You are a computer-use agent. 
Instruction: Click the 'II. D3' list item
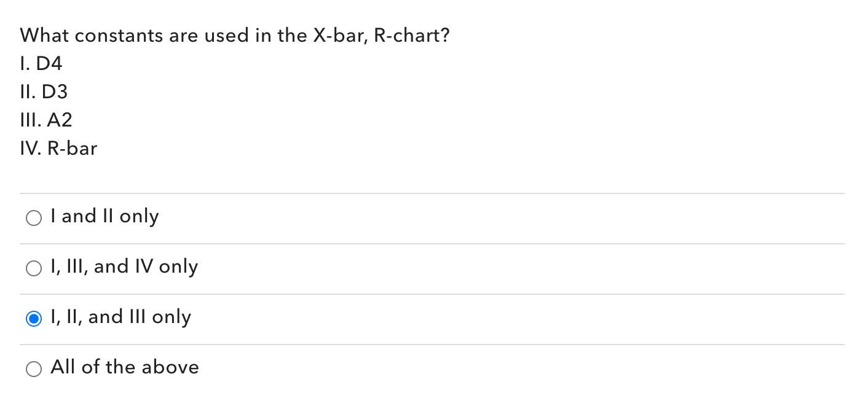[x=44, y=92]
